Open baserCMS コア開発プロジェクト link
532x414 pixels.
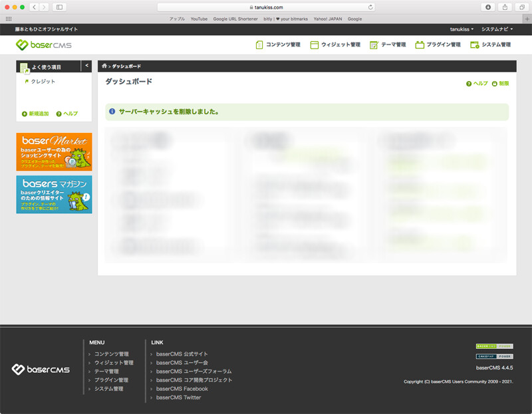[194, 380]
